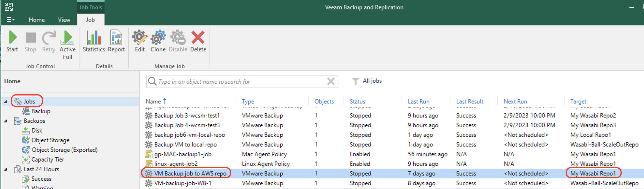The height and width of the screenshot is (189, 644).
Task: Select the VM-backup-job-WB-1 row
Action: [x=392, y=183]
